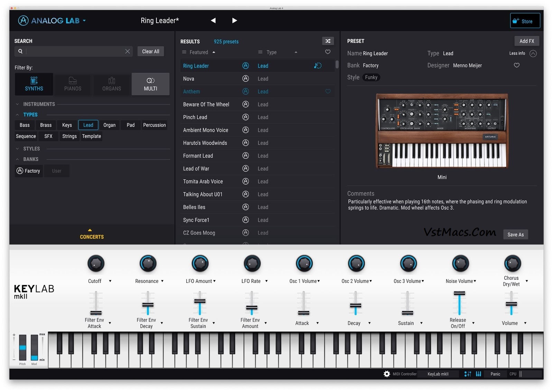Open the Cutoff knob assignment dropdown
The width and height of the screenshot is (553, 392).
coord(110,281)
